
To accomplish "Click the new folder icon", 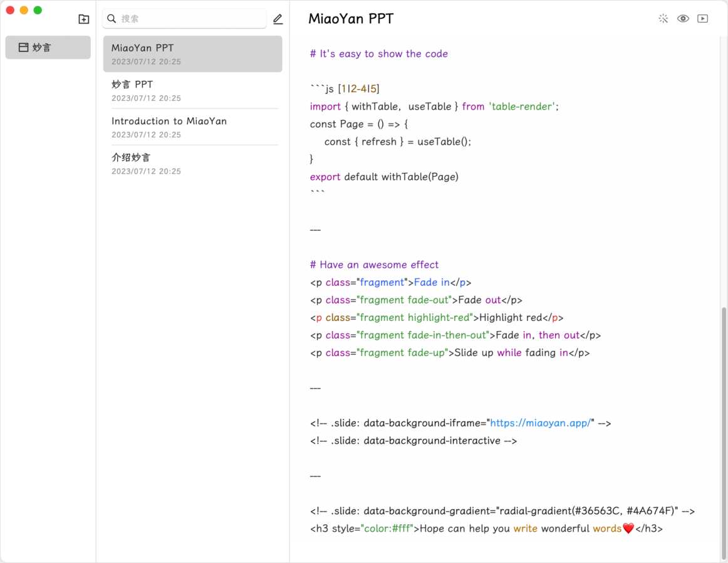I will [83, 19].
